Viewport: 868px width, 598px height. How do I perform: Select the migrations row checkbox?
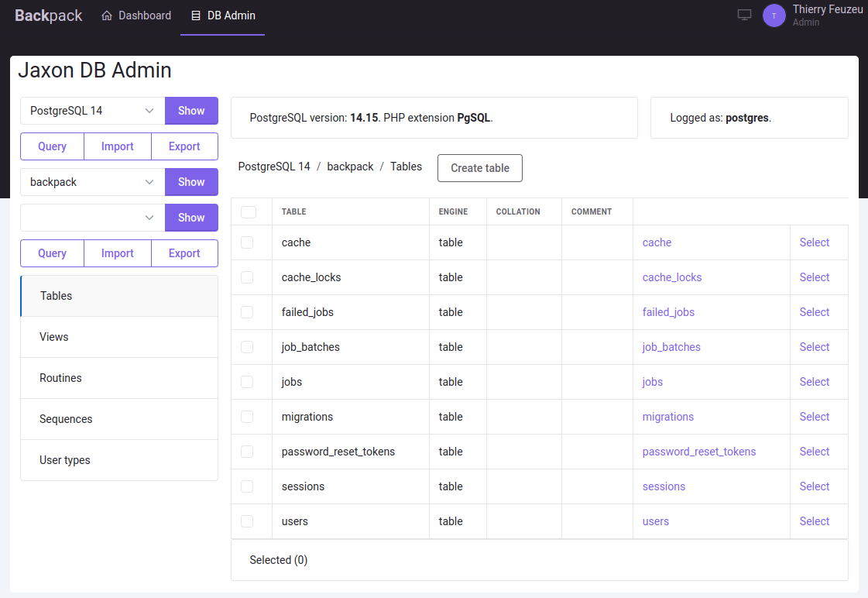pos(247,417)
